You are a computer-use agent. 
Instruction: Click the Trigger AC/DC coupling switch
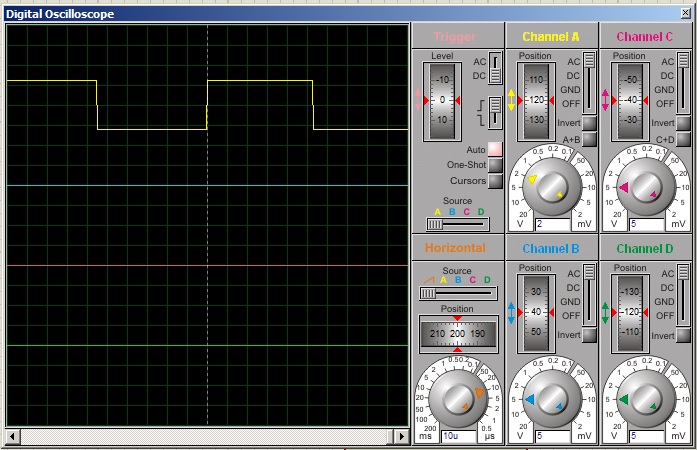pos(495,68)
